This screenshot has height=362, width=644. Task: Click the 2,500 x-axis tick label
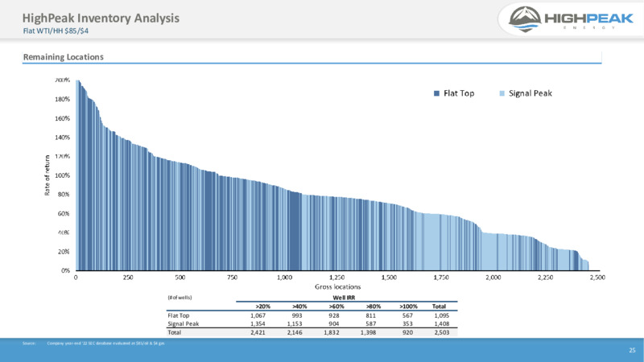tap(597, 278)
